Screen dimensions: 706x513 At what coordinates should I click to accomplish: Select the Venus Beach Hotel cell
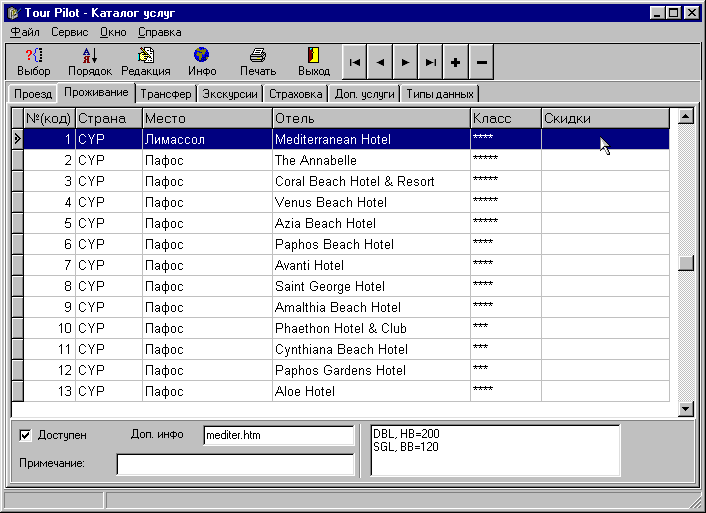(371, 202)
